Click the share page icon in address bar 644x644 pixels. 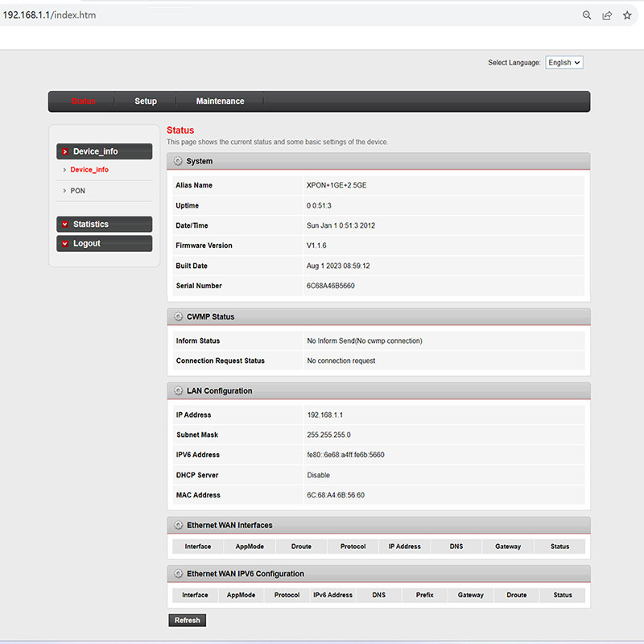click(607, 15)
